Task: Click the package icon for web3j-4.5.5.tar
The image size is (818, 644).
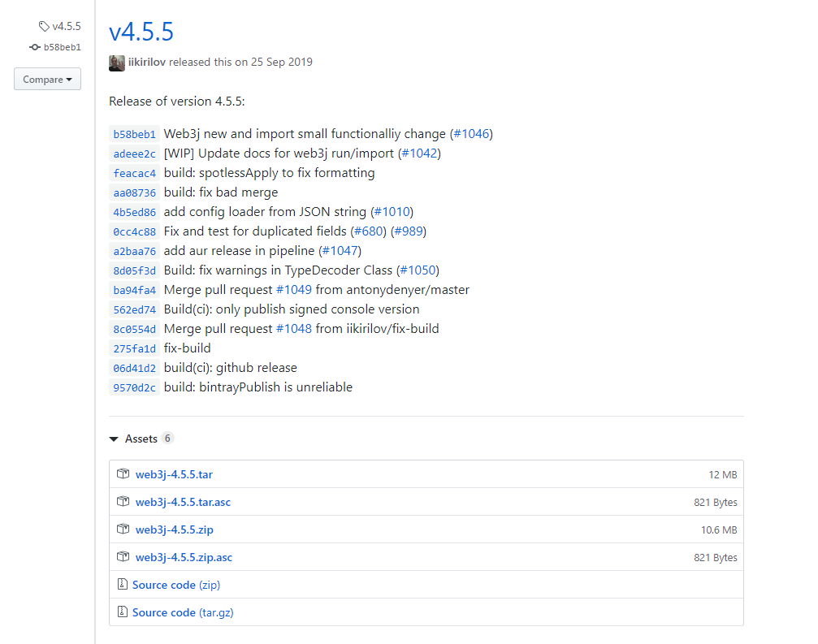Action: [x=123, y=474]
